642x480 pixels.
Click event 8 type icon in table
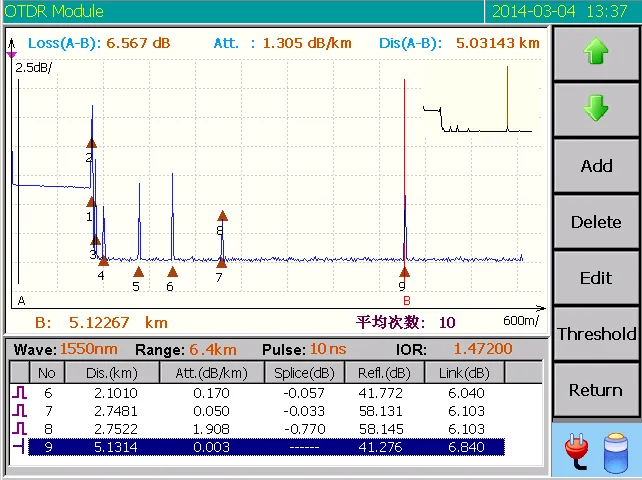click(x=19, y=430)
